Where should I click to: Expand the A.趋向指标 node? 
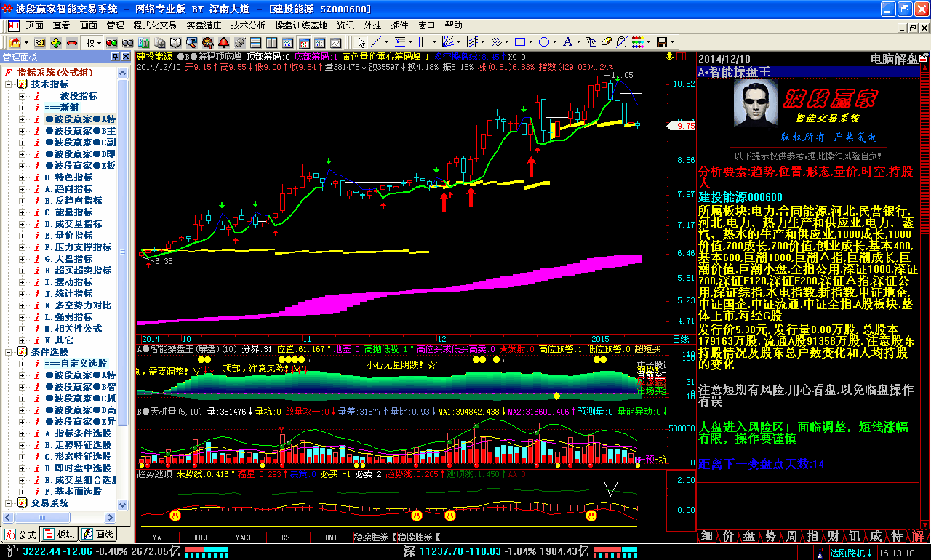(23, 189)
